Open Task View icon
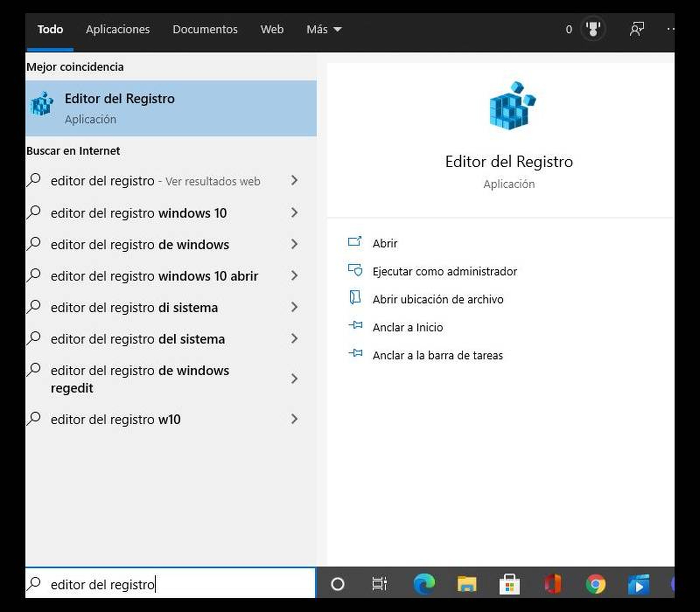Viewport: 700px width, 612px height. pos(379,584)
